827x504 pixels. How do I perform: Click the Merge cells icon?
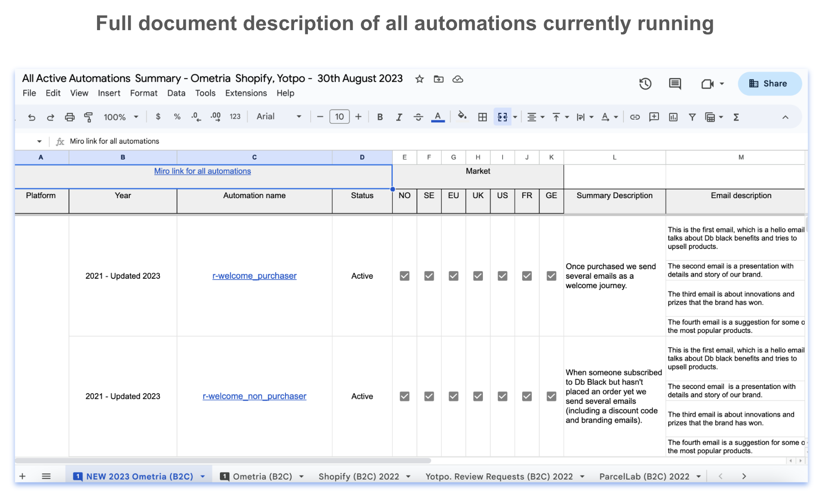tap(502, 117)
